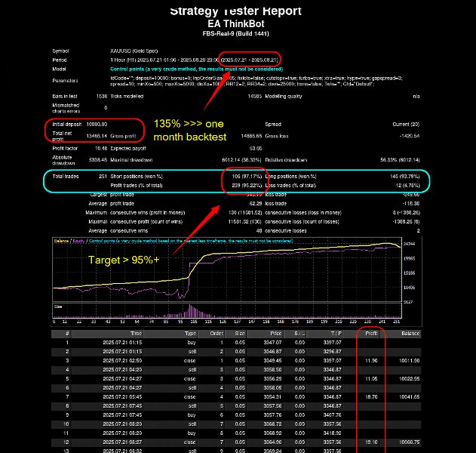Click the "Type" column header
Viewport: 476px width, 453px height.
190,334
